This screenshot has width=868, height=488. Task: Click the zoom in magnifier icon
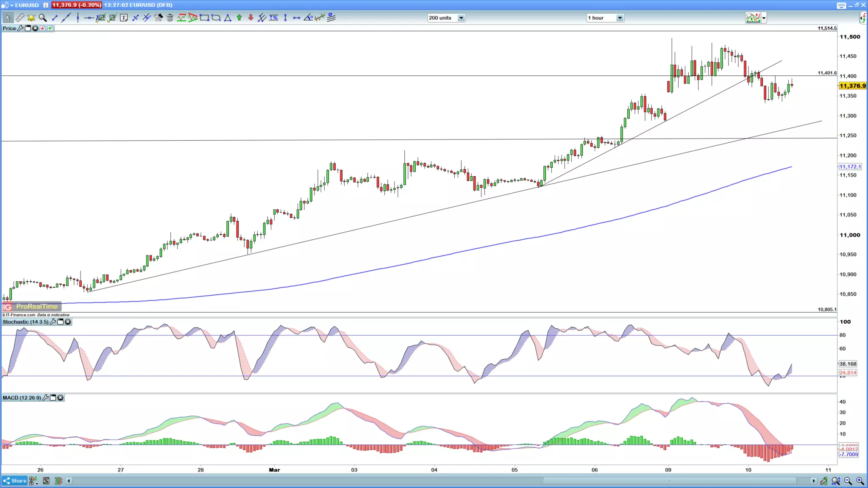coord(860,481)
